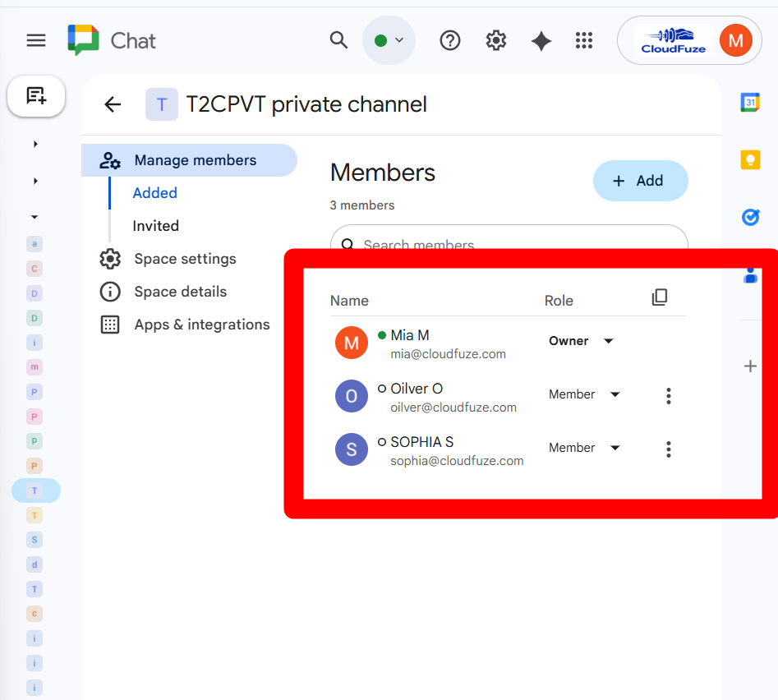Image resolution: width=778 pixels, height=700 pixels.
Task: Open the Google apps grid icon
Action: [584, 40]
